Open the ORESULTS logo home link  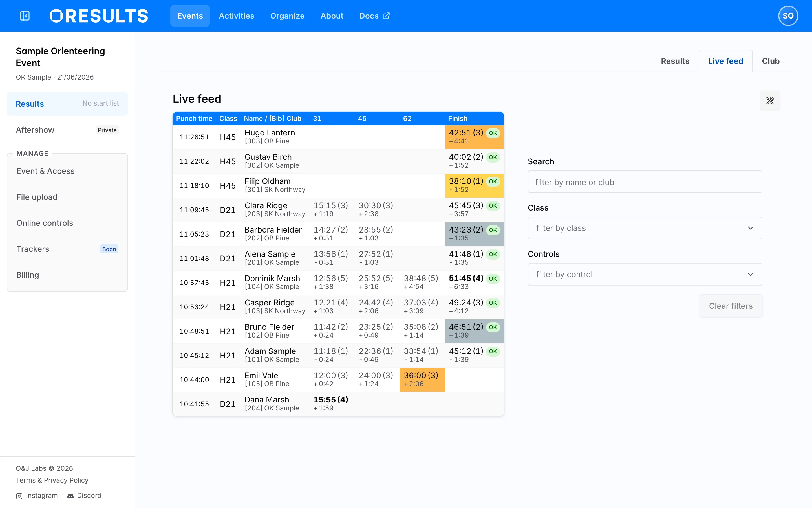(x=99, y=16)
